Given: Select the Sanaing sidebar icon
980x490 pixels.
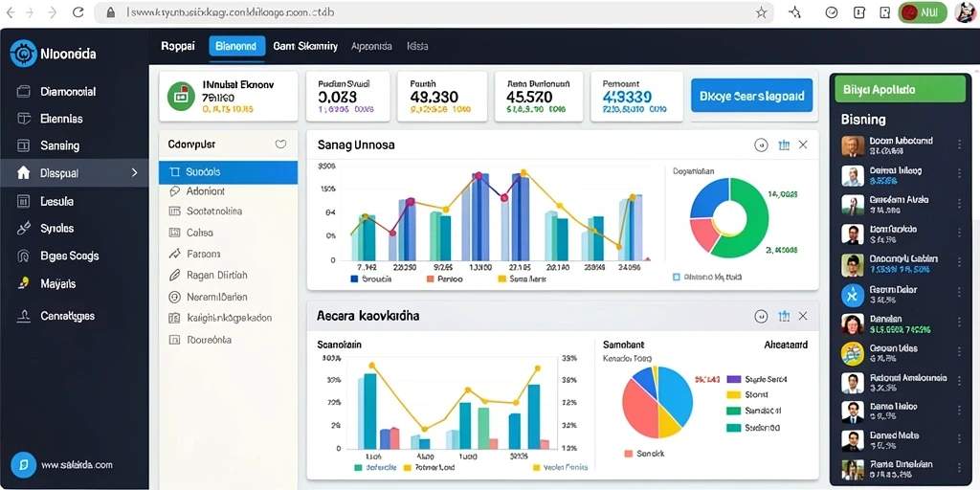Looking at the screenshot, I should pyautogui.click(x=24, y=145).
